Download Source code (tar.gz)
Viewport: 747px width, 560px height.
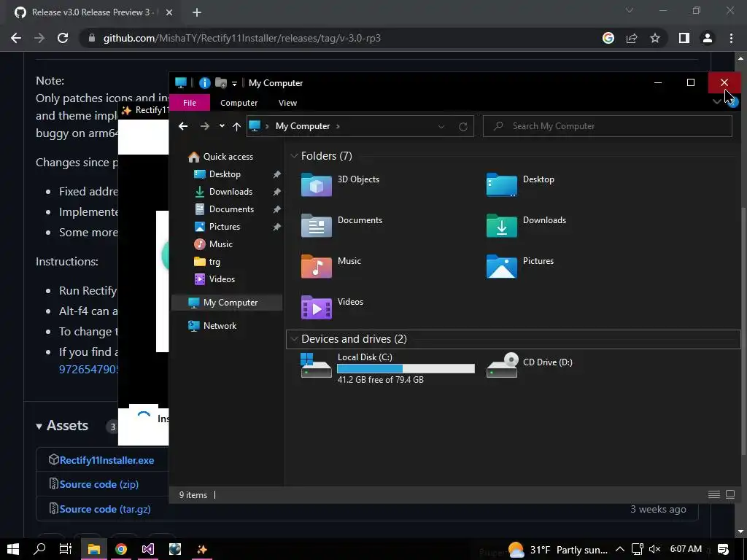pyautogui.click(x=105, y=509)
